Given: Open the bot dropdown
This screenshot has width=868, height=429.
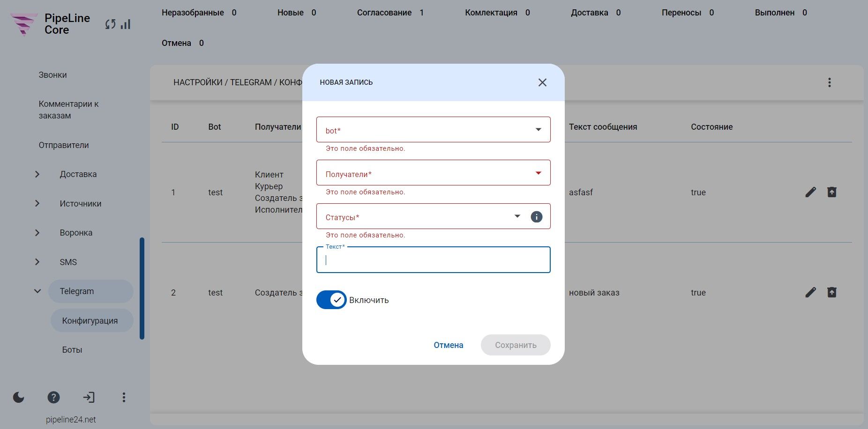Looking at the screenshot, I should point(433,129).
